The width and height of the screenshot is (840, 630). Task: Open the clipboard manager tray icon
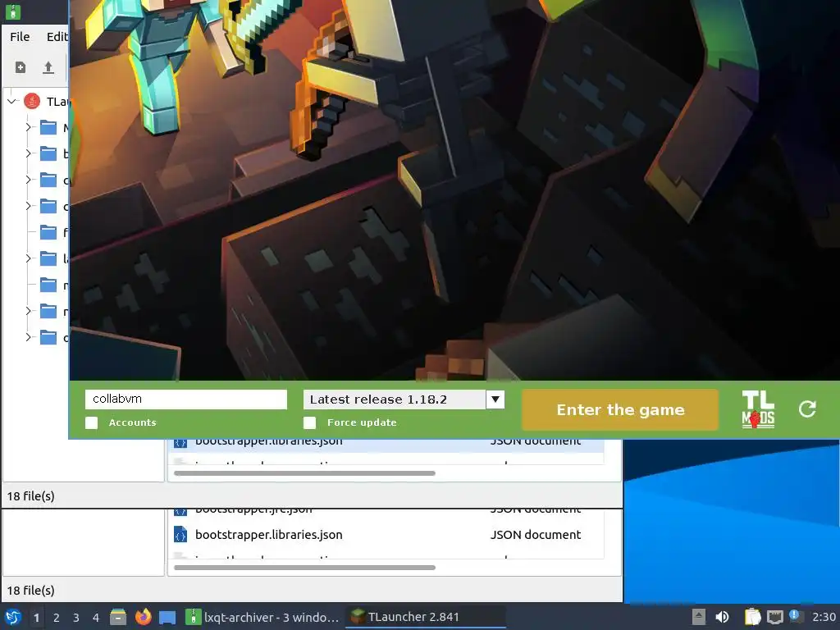coord(753,617)
